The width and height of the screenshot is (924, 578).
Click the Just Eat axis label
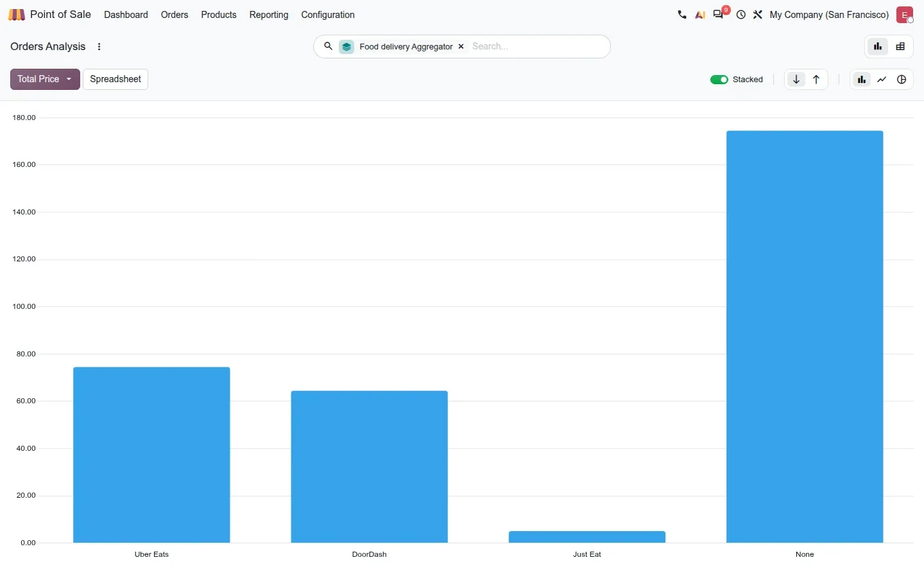click(x=587, y=554)
